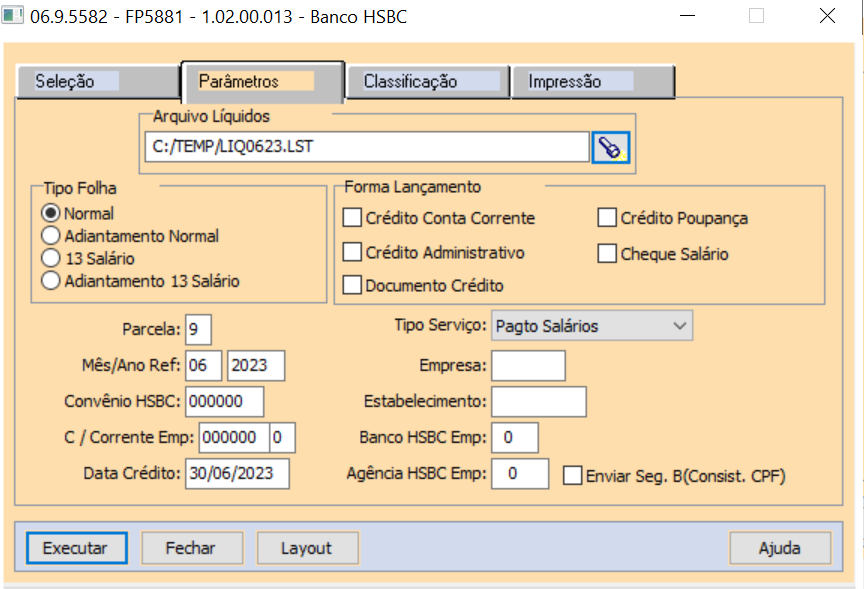Focus the Parcela input field
The height and width of the screenshot is (589, 864).
198,329
